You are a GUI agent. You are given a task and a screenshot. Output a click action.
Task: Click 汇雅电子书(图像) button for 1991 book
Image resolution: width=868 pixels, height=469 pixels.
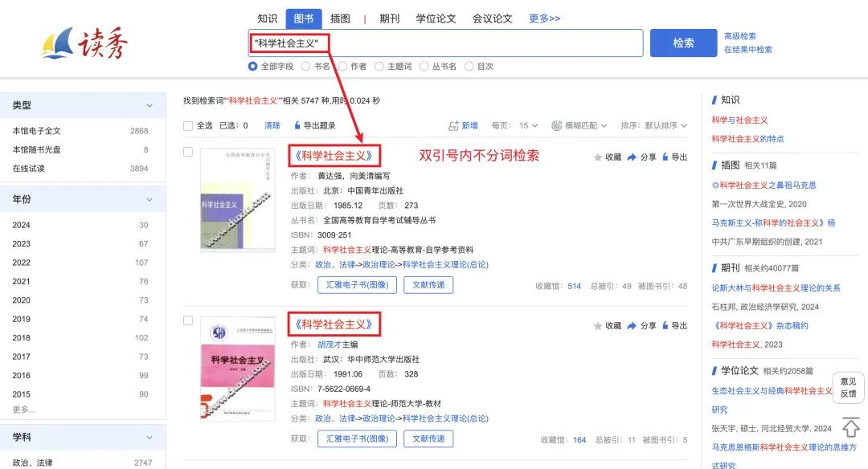pos(357,438)
